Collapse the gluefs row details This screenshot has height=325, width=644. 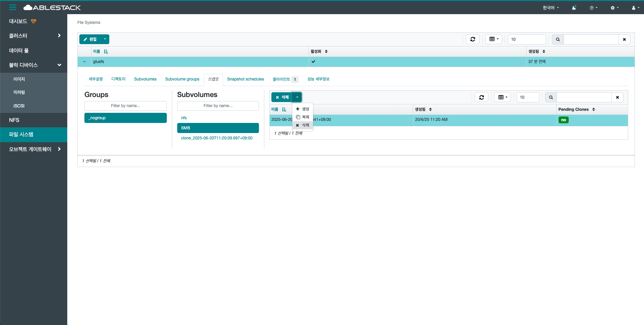point(84,62)
